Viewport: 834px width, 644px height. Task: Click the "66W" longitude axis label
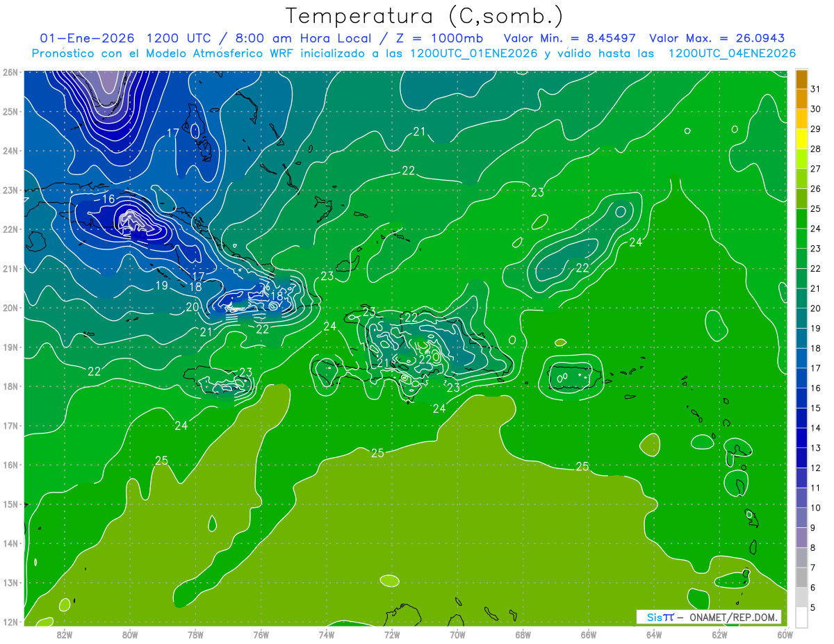coord(588,634)
